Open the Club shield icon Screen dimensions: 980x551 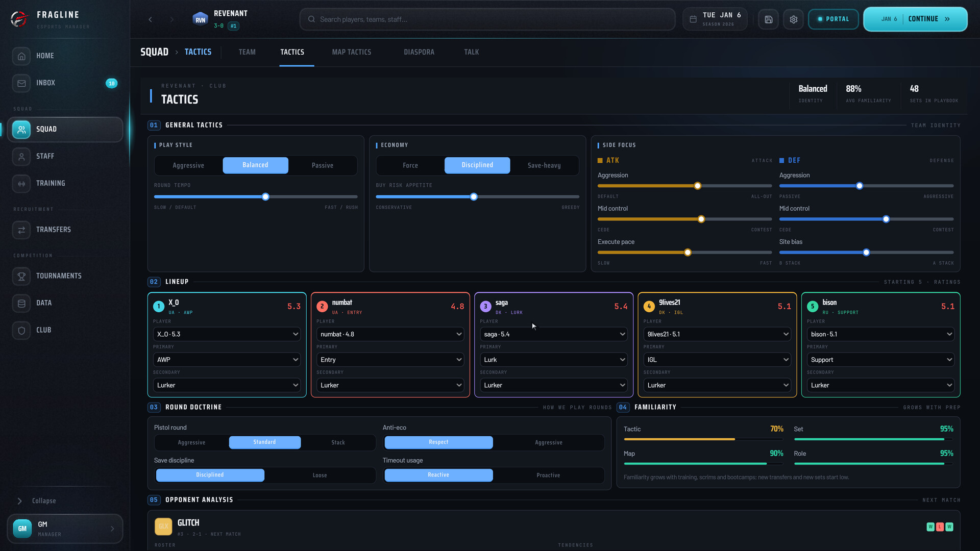(21, 330)
